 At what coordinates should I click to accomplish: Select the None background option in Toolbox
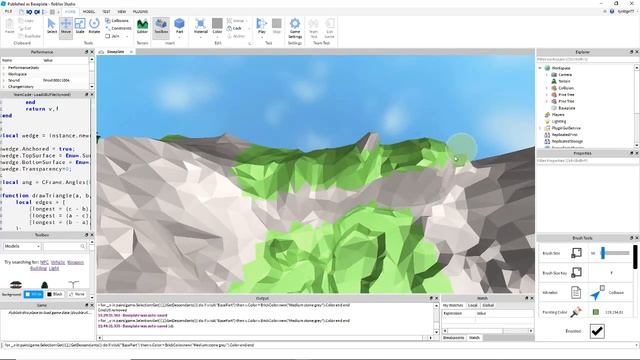(77, 294)
